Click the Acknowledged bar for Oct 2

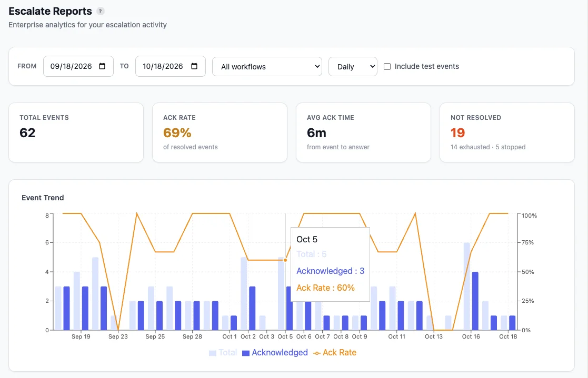(x=252, y=308)
